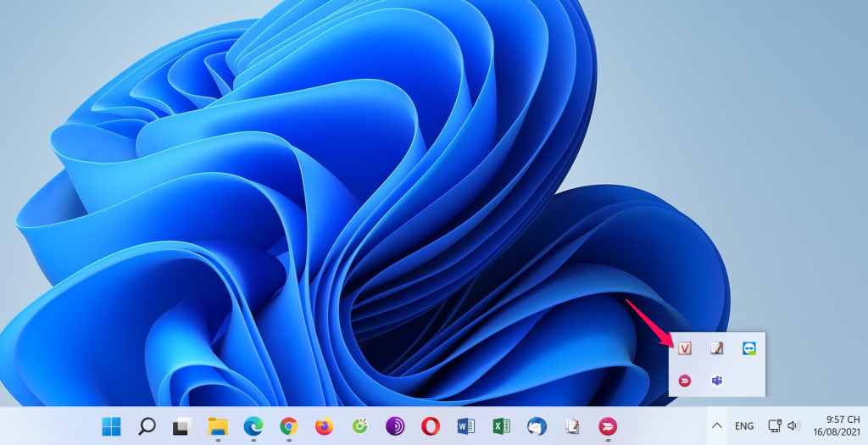The height and width of the screenshot is (445, 868).
Task: Open Microsoft Excel from the taskbar
Action: tap(501, 426)
